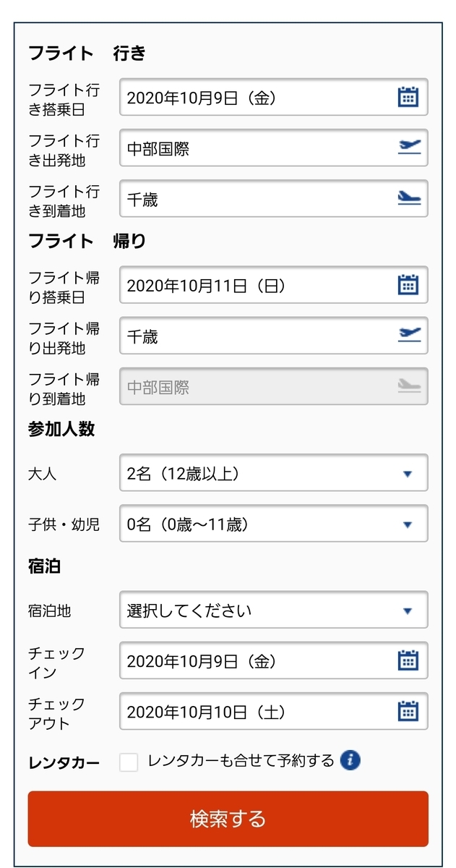Image resolution: width=456 pixels, height=868 pixels.
Task: Click the check-in date field 10月9日
Action: coord(273,660)
